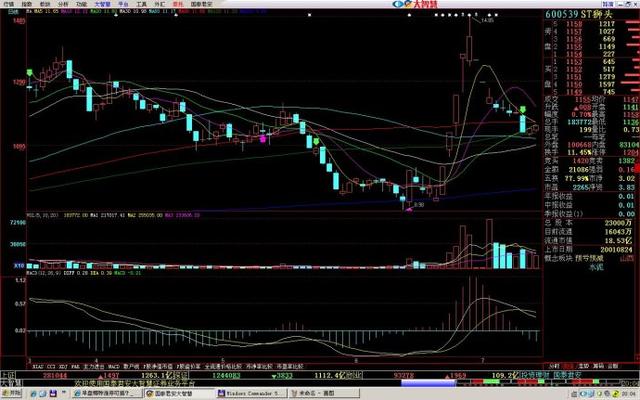Switch to the 主力进出 indicator tab

93,367
